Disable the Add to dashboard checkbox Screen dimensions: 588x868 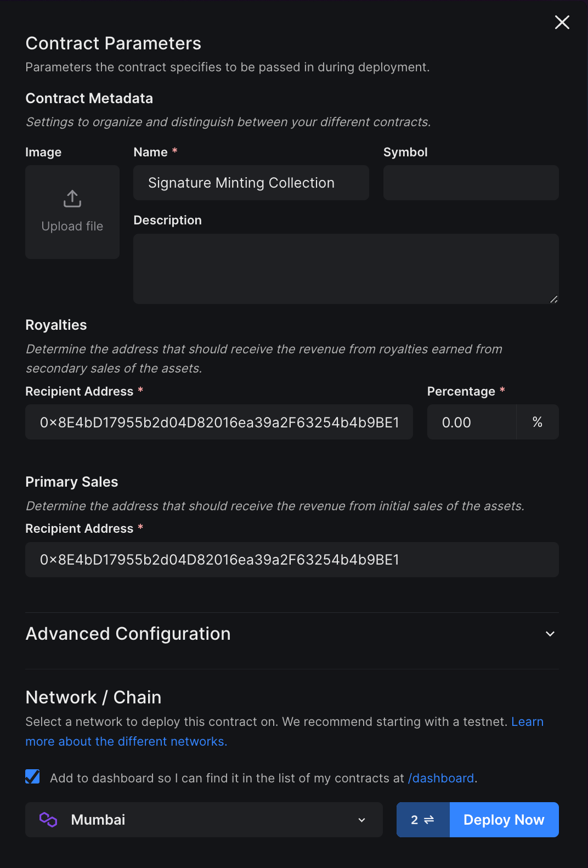click(32, 776)
